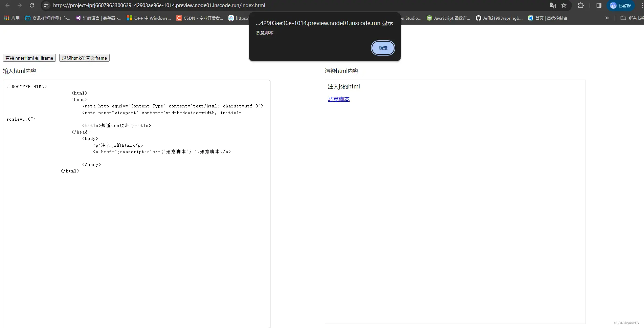Viewport: 644px width, 328px height.
Task: Click the 恶意脚本 link in rendered iframe
Action: pos(339,99)
